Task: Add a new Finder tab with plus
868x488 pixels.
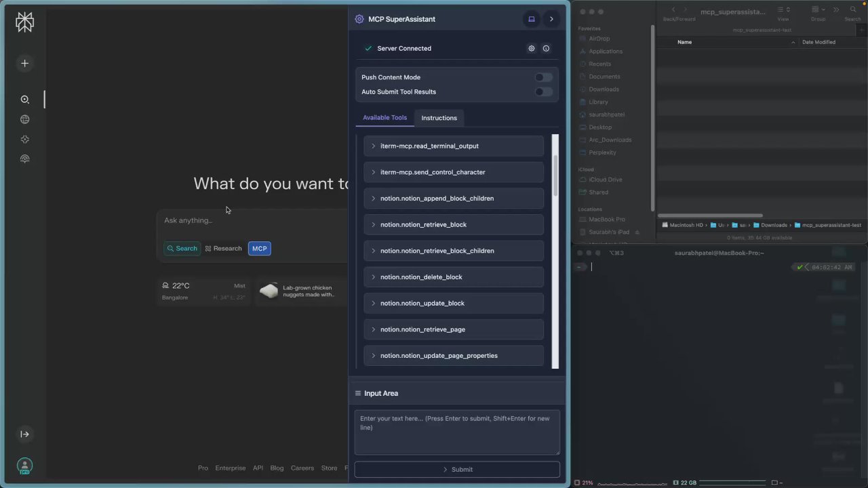Action: (x=863, y=30)
